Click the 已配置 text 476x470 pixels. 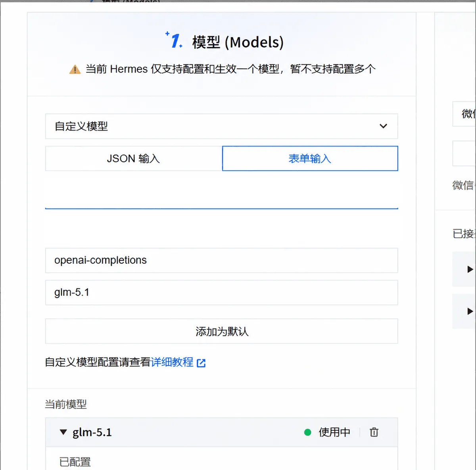pyautogui.click(x=75, y=462)
